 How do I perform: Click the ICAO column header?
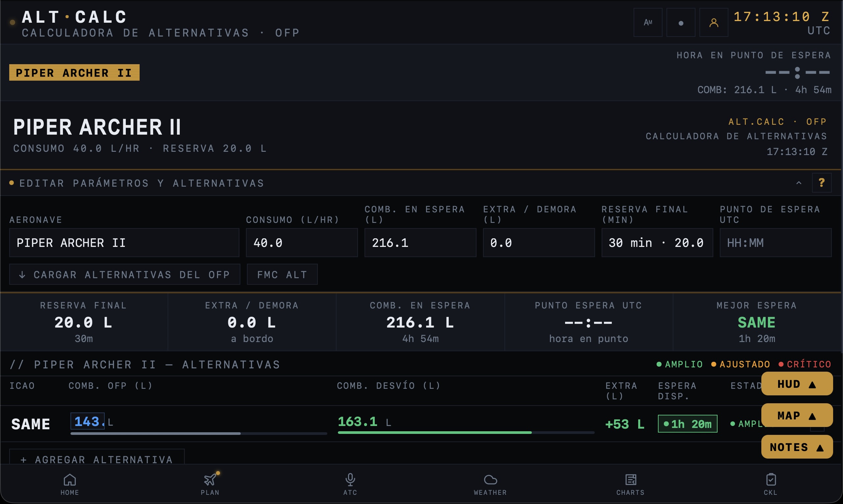[22, 385]
